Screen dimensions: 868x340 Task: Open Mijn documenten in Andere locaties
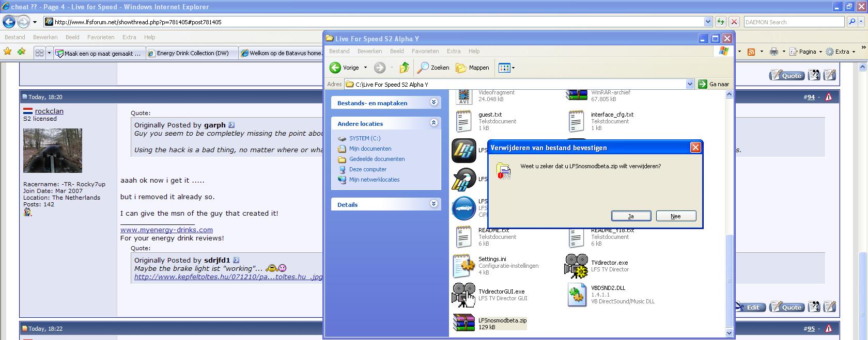370,149
